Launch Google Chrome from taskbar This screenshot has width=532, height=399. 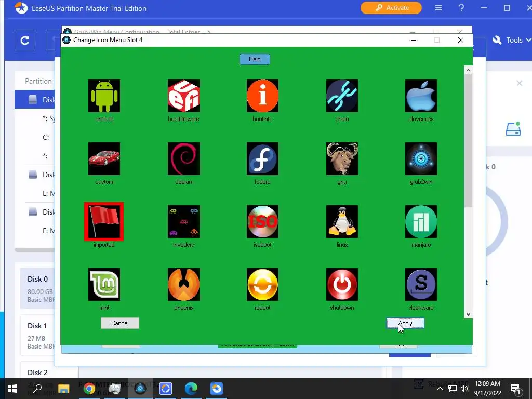tap(89, 389)
